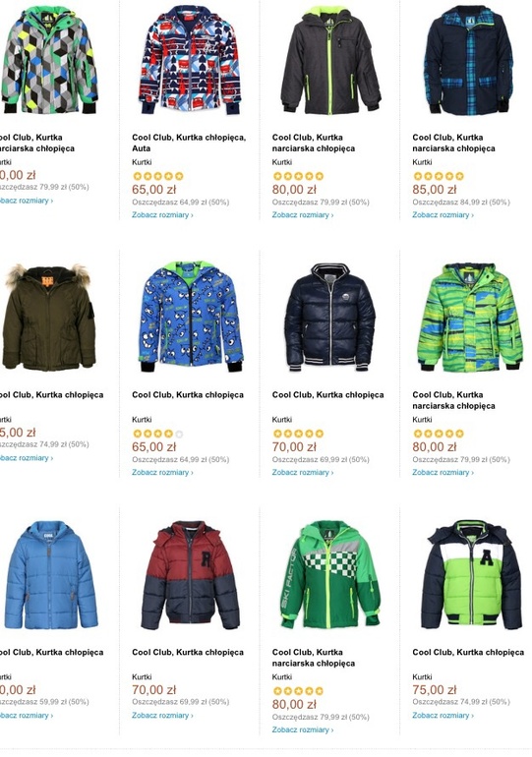Open the blue monster-eyes jacket image
532x757 pixels.
[x=191, y=318]
